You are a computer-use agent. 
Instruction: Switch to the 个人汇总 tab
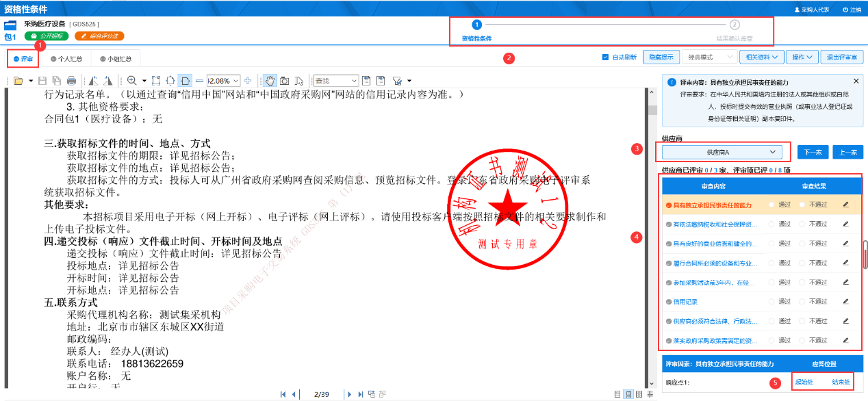point(65,59)
